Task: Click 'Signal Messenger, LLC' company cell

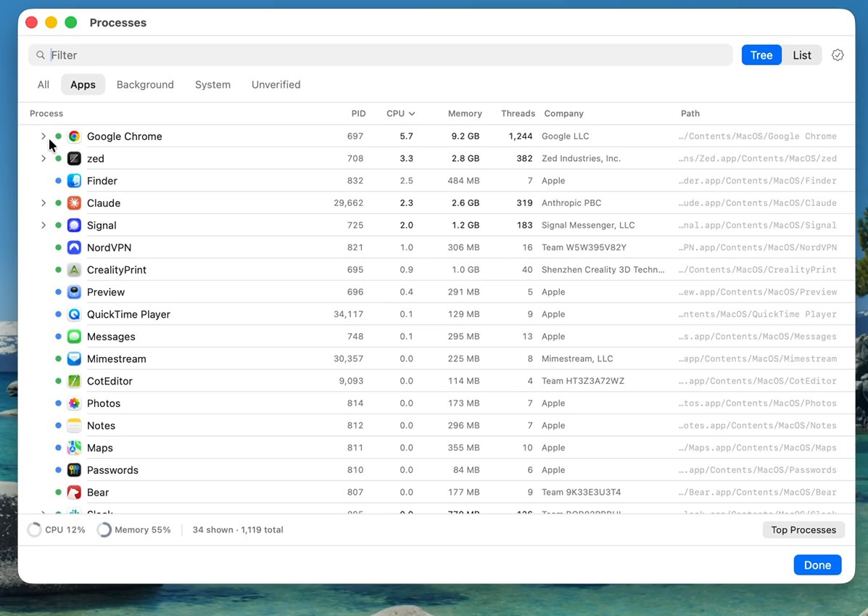Action: pyautogui.click(x=588, y=226)
